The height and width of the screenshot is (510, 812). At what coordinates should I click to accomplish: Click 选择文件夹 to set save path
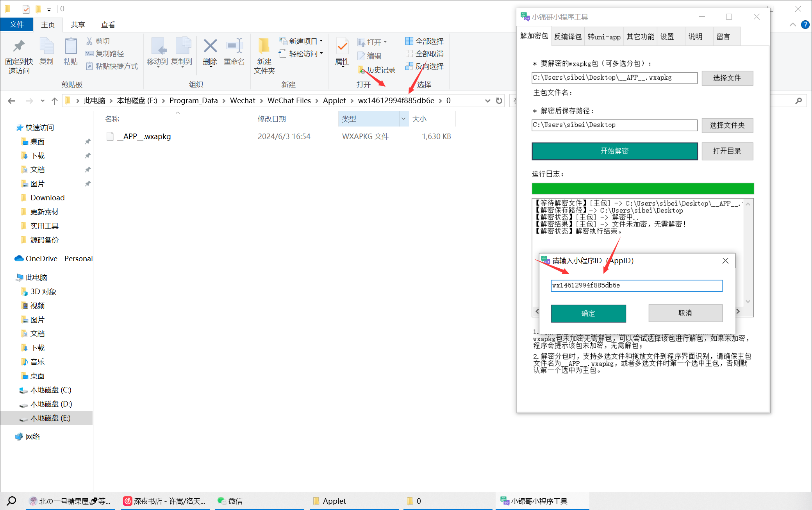pyautogui.click(x=727, y=125)
